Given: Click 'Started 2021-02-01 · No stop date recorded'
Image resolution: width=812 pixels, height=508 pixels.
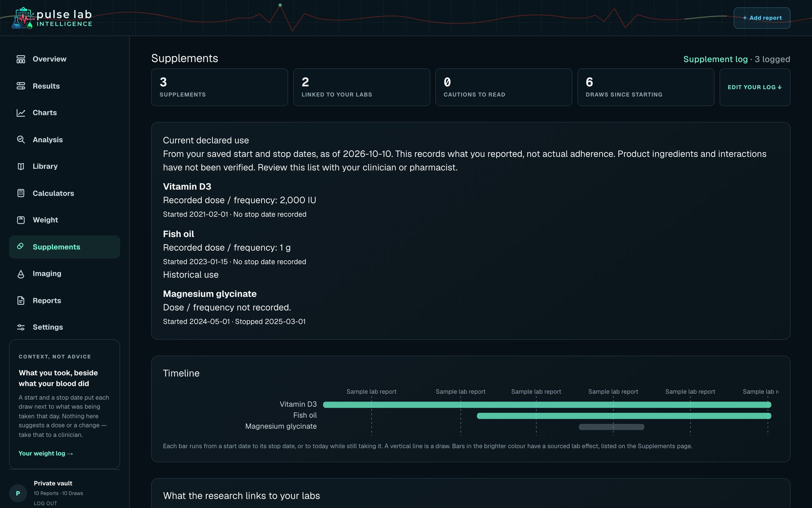Looking at the screenshot, I should click(235, 214).
